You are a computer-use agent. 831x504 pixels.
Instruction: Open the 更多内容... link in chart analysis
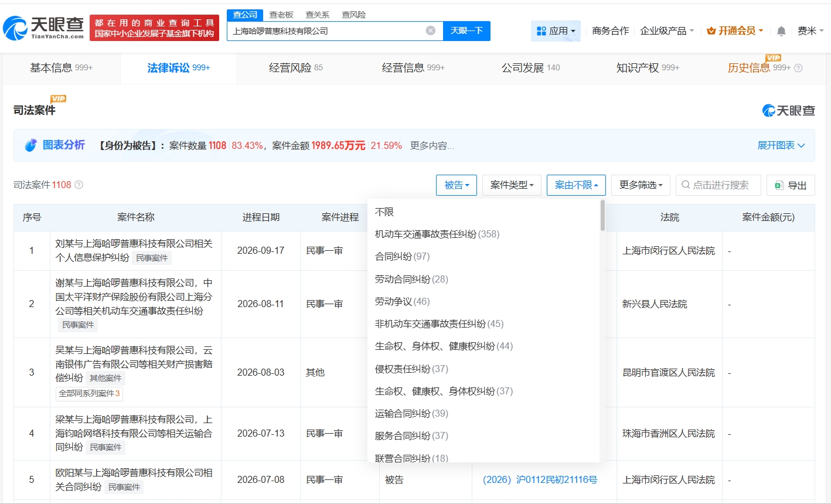[432, 145]
